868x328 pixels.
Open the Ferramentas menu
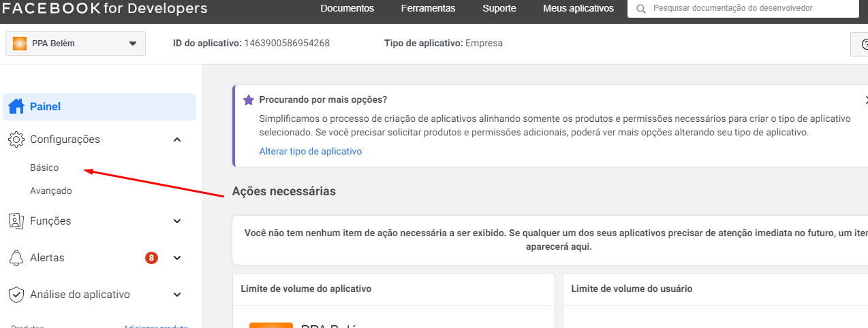[x=428, y=9]
